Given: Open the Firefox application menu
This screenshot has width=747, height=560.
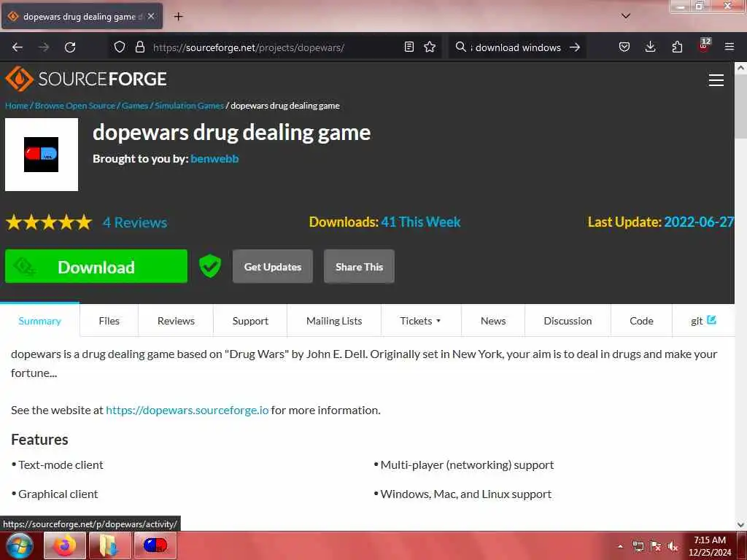Looking at the screenshot, I should (729, 47).
